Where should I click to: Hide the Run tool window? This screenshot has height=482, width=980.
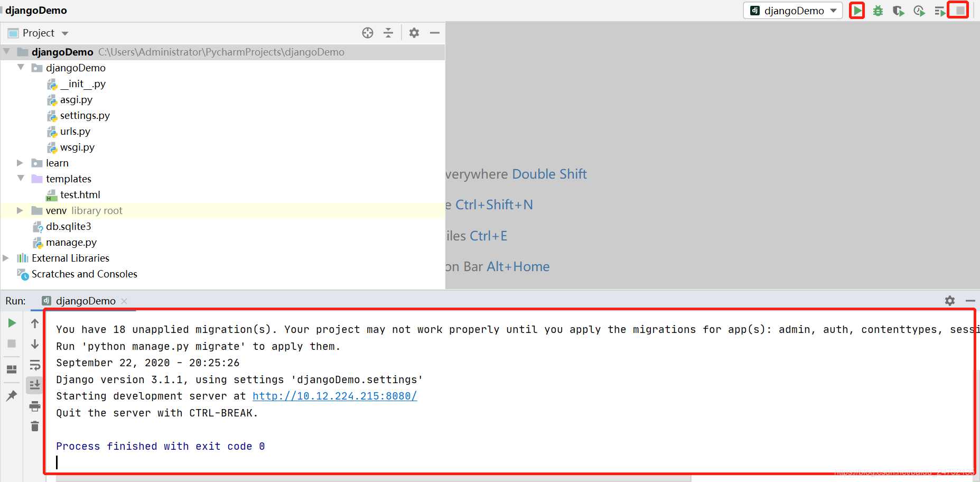click(x=970, y=301)
